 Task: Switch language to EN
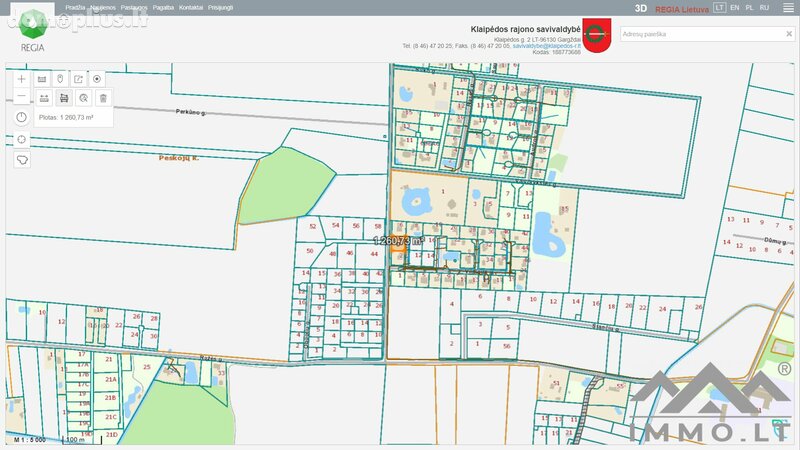point(735,8)
